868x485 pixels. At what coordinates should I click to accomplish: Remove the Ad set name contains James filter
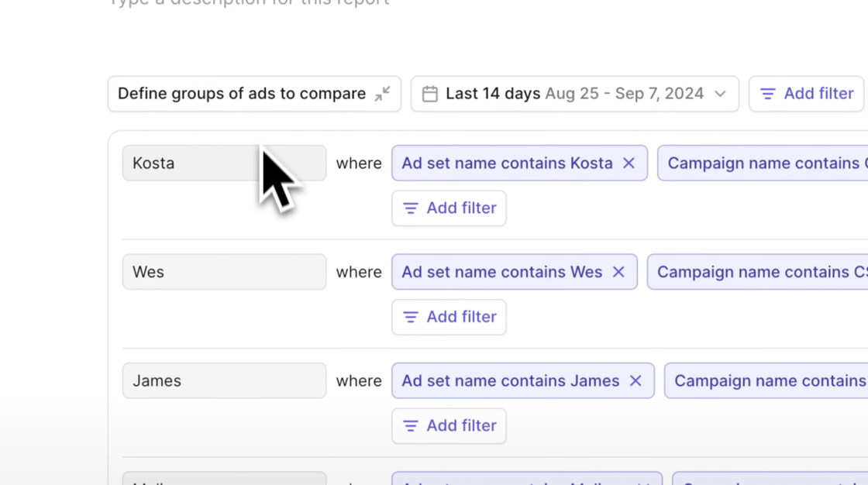(x=635, y=381)
